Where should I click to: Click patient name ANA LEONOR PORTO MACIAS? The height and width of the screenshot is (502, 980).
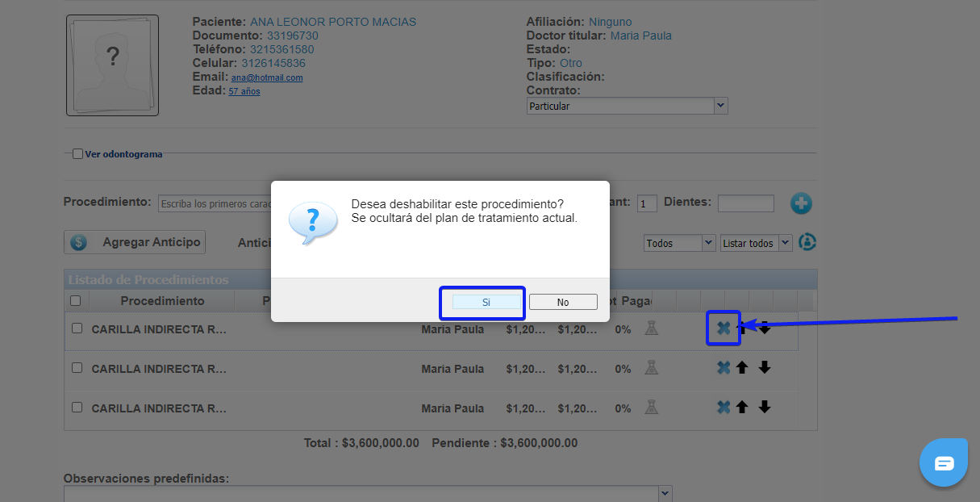pyautogui.click(x=333, y=22)
